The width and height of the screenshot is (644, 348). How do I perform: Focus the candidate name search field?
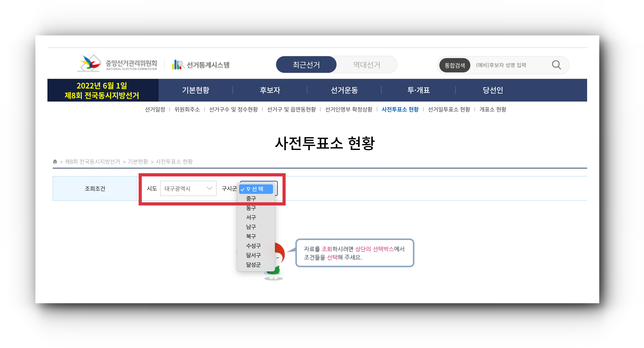510,65
